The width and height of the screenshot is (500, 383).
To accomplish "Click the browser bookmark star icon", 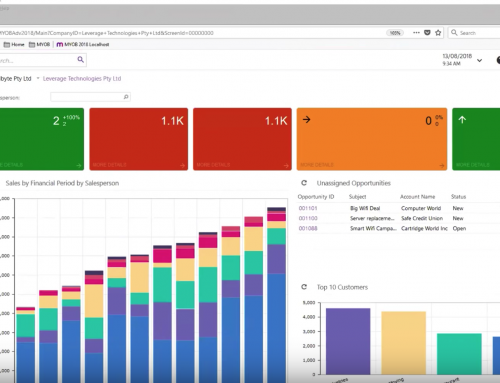I will [x=438, y=33].
